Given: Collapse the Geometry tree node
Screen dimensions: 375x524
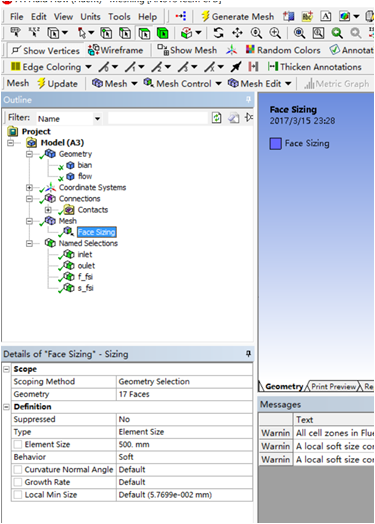Looking at the screenshot, I should click(x=29, y=154).
